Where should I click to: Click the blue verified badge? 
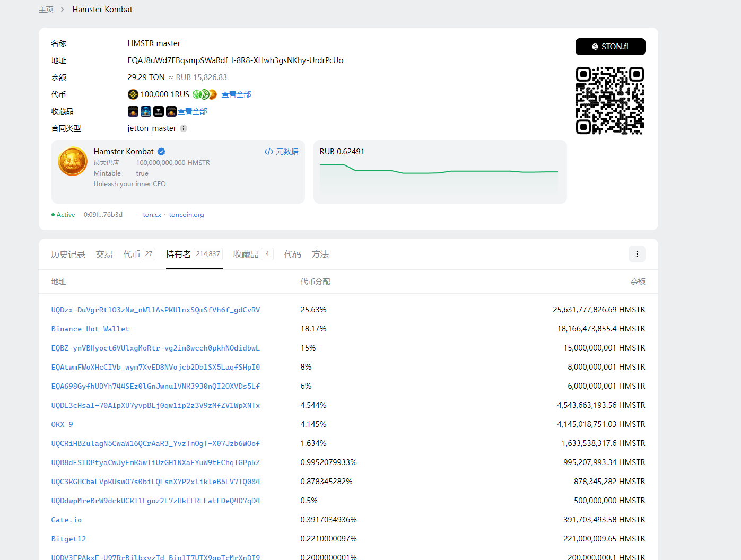pos(161,152)
